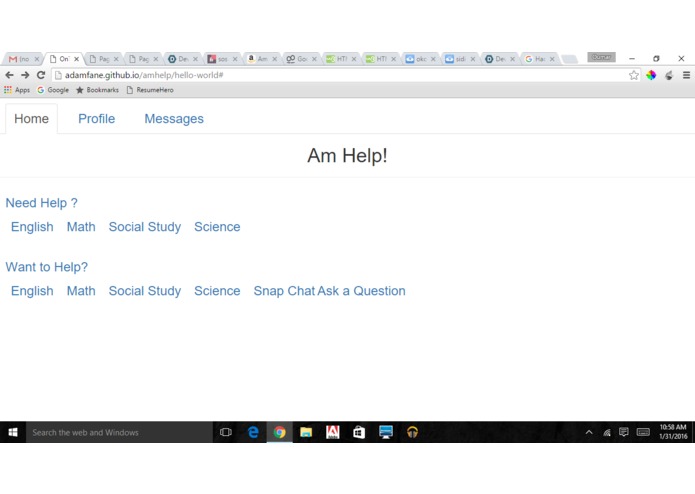The height and width of the screenshot is (494, 695).
Task: Choose Science under Need Help
Action: (x=217, y=227)
